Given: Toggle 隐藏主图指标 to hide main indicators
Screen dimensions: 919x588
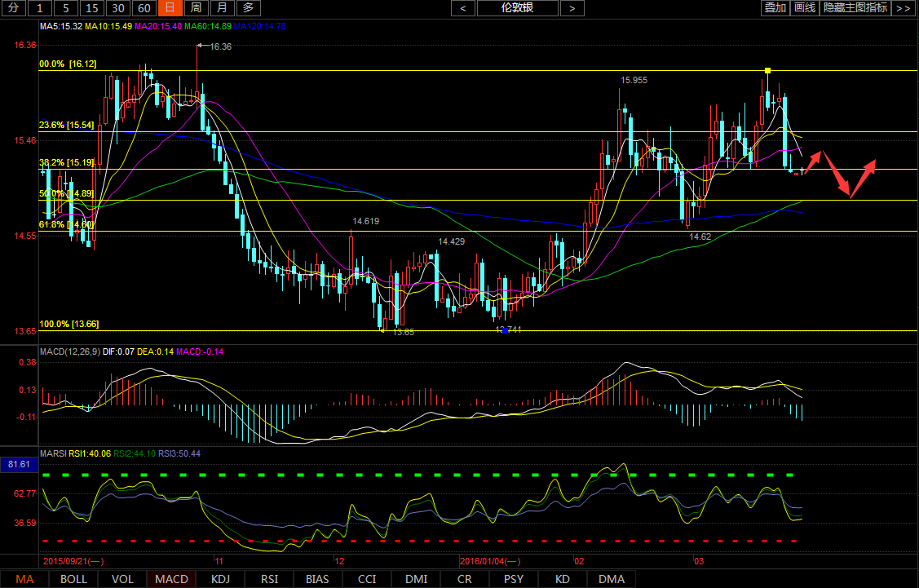Looking at the screenshot, I should coord(855,8).
